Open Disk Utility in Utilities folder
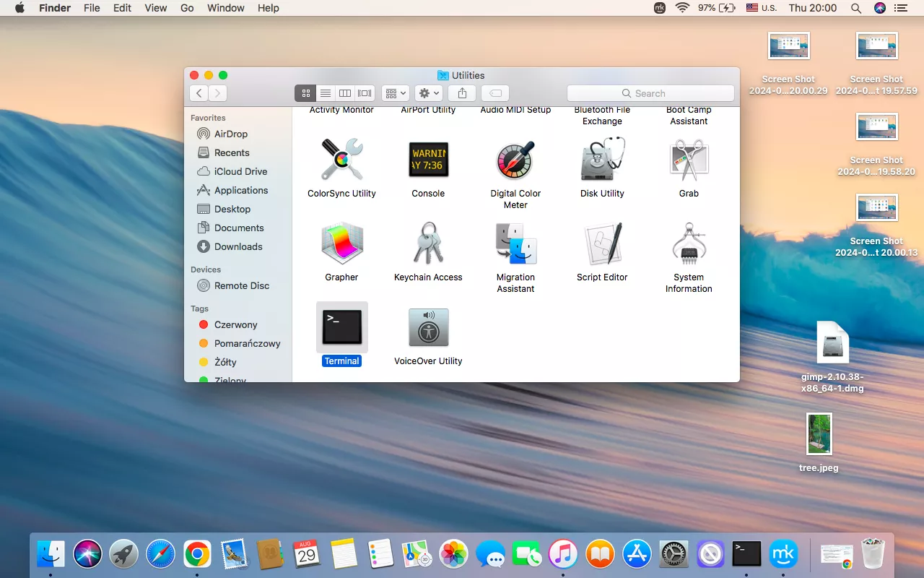The height and width of the screenshot is (578, 924). tap(602, 160)
